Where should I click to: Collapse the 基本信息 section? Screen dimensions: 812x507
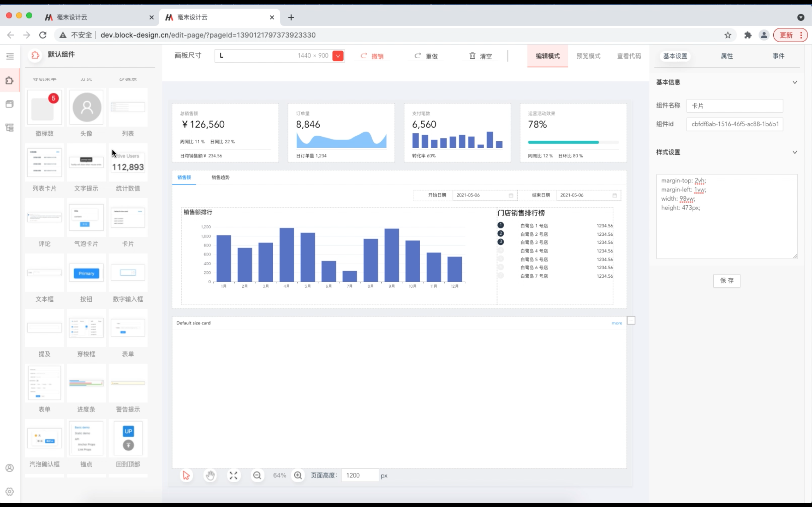click(795, 82)
